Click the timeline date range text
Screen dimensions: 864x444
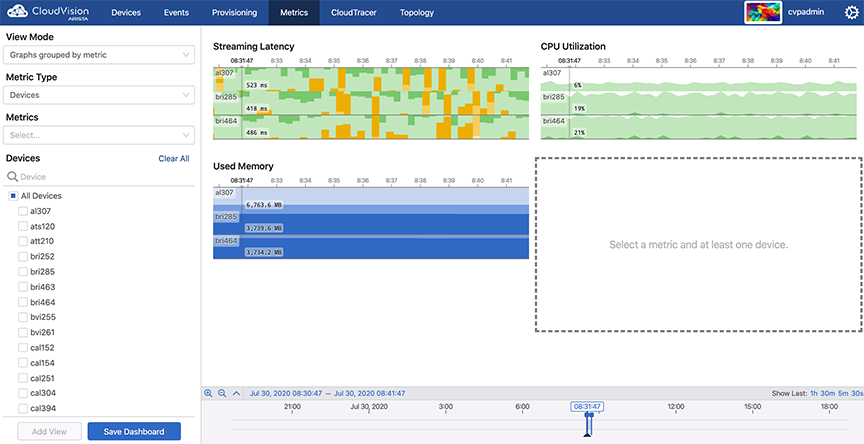(x=327, y=393)
